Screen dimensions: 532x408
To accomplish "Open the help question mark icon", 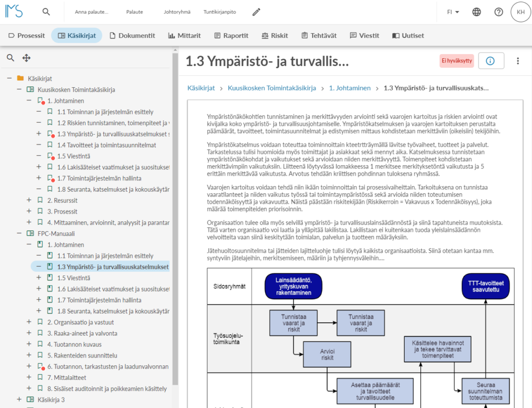I will click(498, 12).
